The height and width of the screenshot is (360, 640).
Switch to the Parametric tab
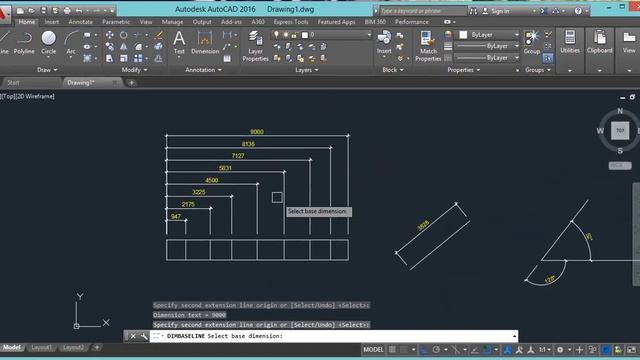pyautogui.click(x=116, y=22)
